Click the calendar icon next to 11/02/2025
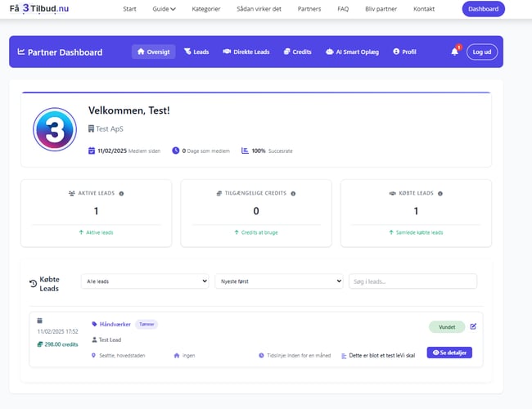Viewport: 532px width, 409px height. [x=92, y=151]
